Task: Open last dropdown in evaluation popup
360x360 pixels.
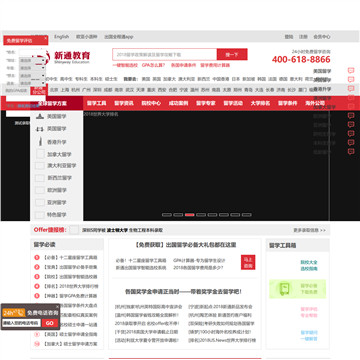Action: pos(32,83)
